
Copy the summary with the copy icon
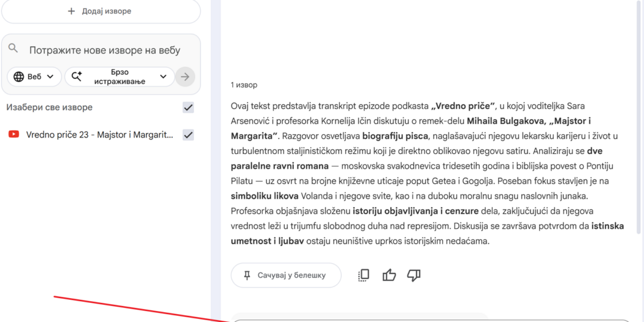[x=364, y=275]
